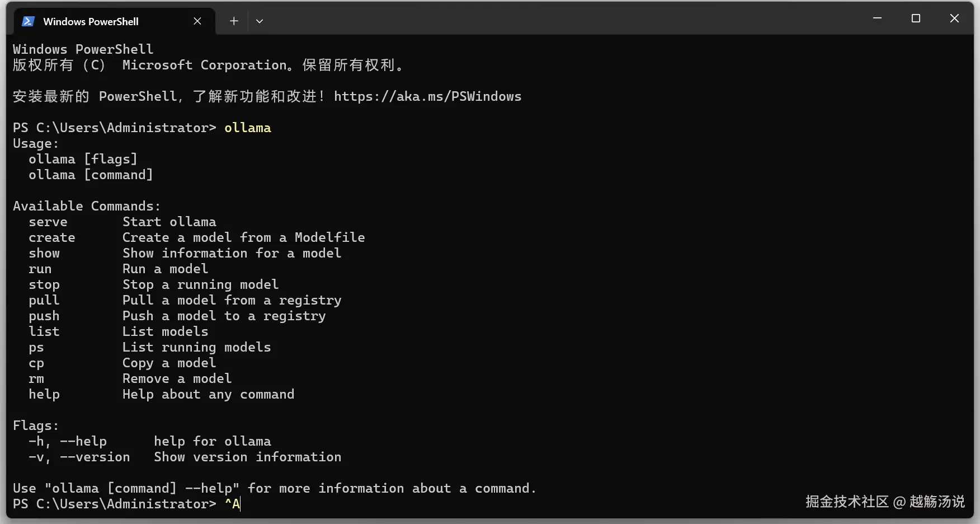This screenshot has width=980, height=524.
Task: Maximize the terminal window
Action: click(x=916, y=18)
